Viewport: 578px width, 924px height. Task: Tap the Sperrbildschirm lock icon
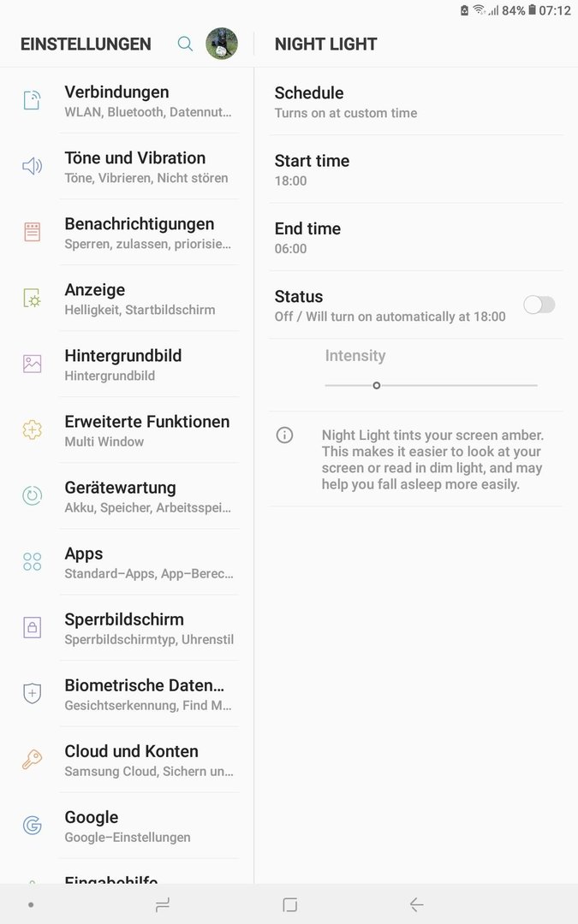pyautogui.click(x=32, y=628)
